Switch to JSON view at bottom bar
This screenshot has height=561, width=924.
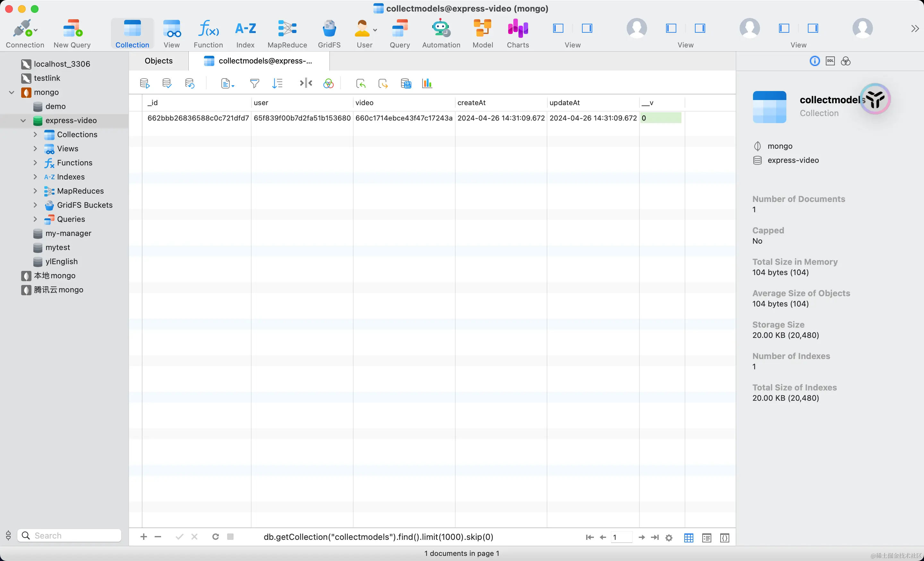click(x=724, y=537)
